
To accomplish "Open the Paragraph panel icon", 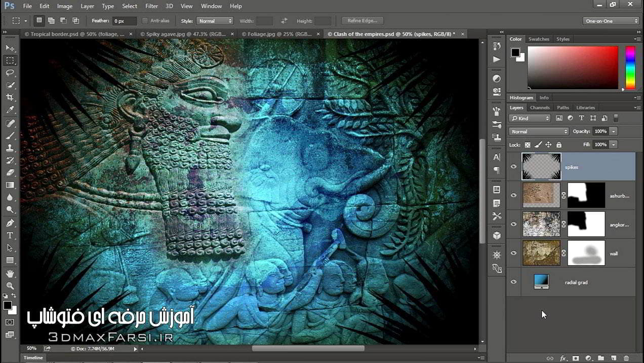I will [x=497, y=170].
